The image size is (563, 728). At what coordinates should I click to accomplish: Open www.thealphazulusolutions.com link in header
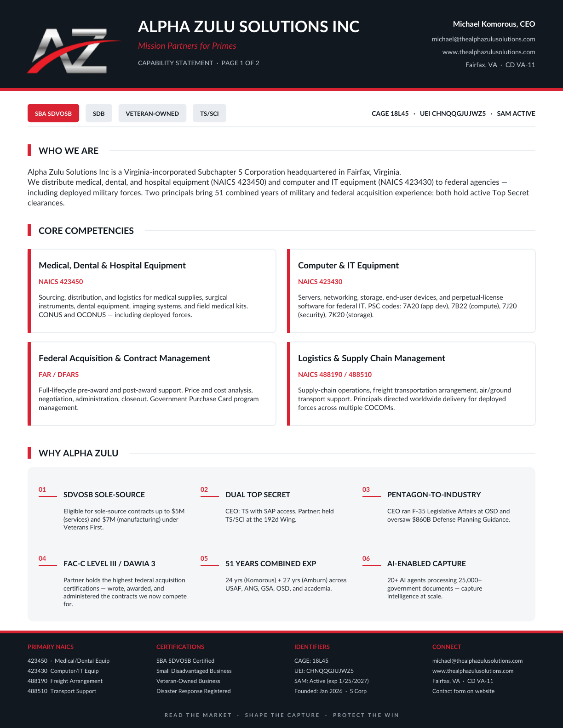[488, 52]
